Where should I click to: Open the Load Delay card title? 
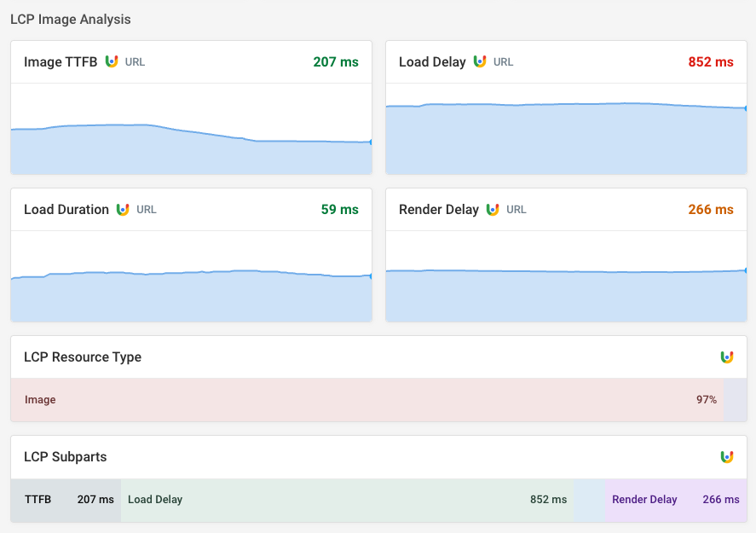click(432, 62)
